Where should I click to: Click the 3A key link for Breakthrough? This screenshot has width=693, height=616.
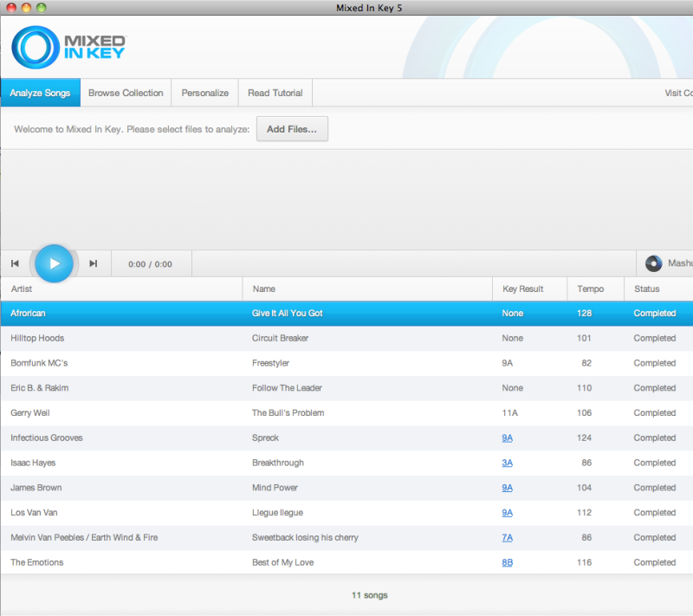click(508, 464)
